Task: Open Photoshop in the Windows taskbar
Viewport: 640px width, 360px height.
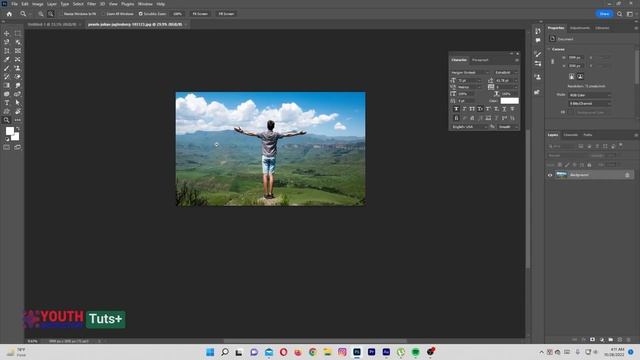Action: click(x=357, y=352)
